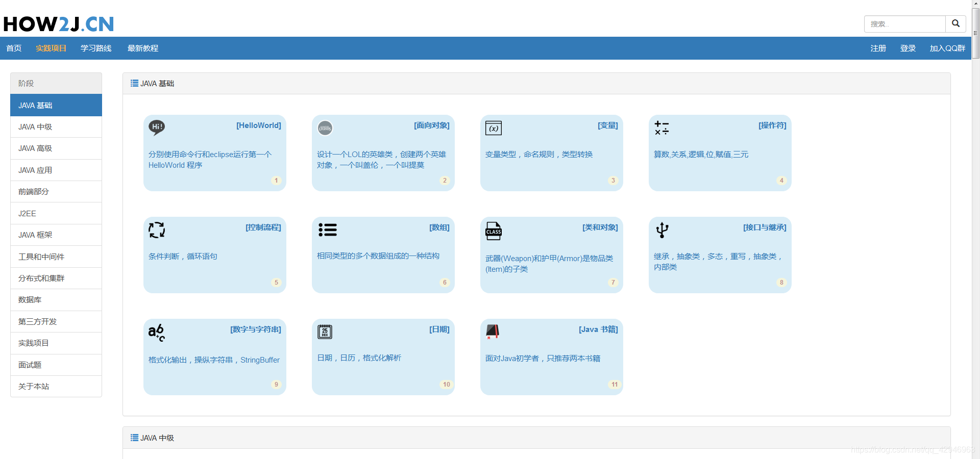Select JAVA 基础 in the sidebar
This screenshot has width=980, height=459.
[56, 105]
